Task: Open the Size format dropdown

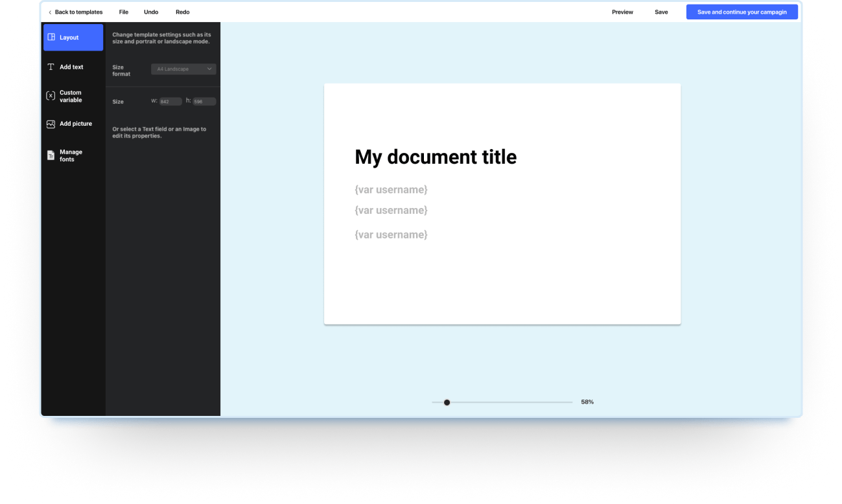Action: (x=183, y=69)
